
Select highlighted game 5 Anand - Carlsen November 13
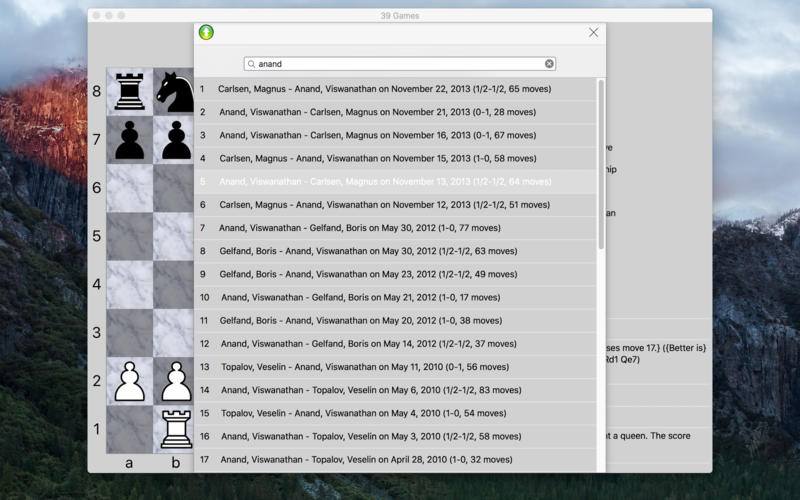[395, 182]
